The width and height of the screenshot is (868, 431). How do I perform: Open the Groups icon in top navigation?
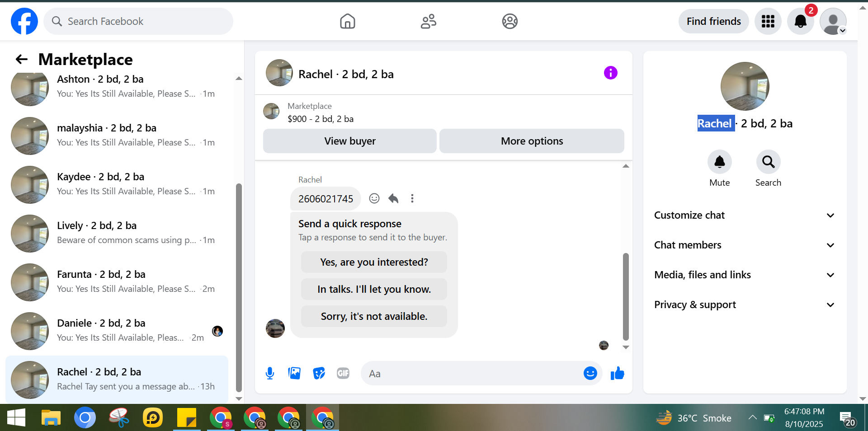click(x=510, y=21)
